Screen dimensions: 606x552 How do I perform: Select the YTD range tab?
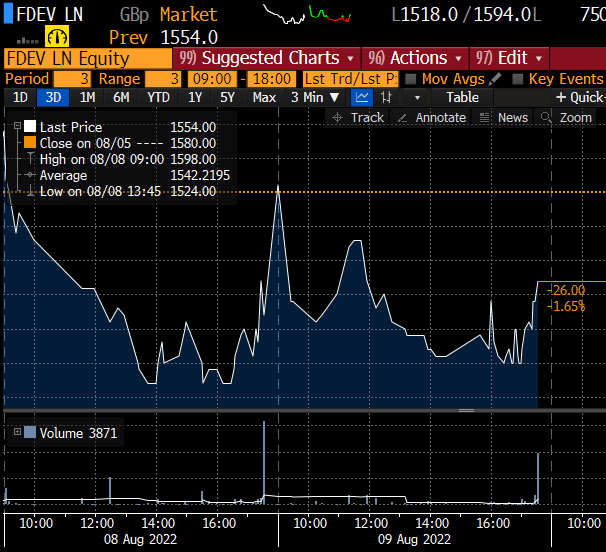click(x=158, y=97)
